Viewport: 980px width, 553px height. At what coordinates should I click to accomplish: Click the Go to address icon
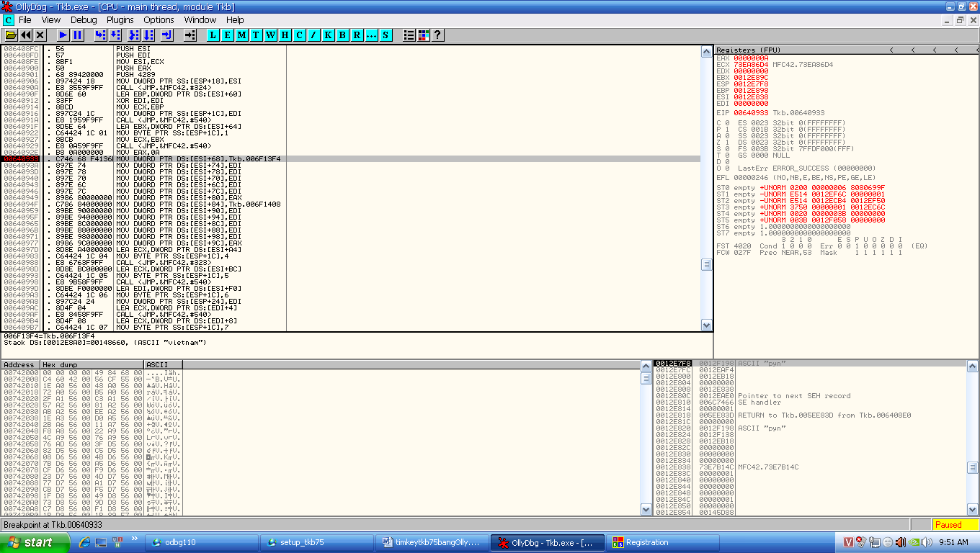pos(190,35)
